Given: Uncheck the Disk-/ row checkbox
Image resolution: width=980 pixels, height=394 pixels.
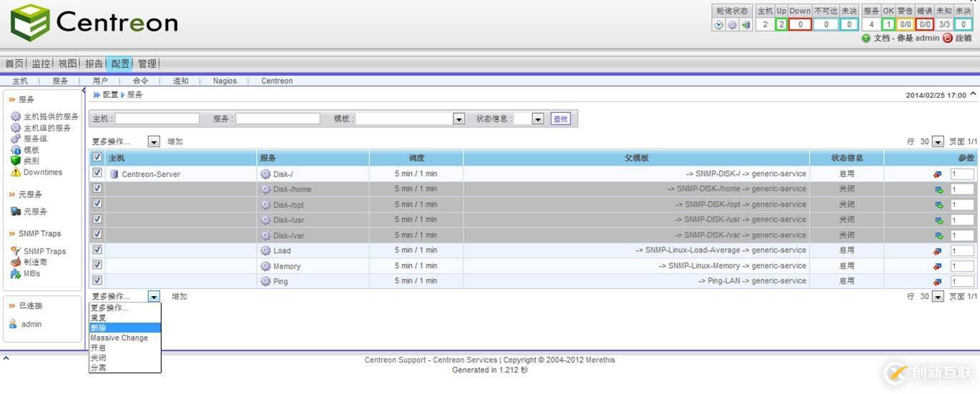Looking at the screenshot, I should [x=97, y=173].
